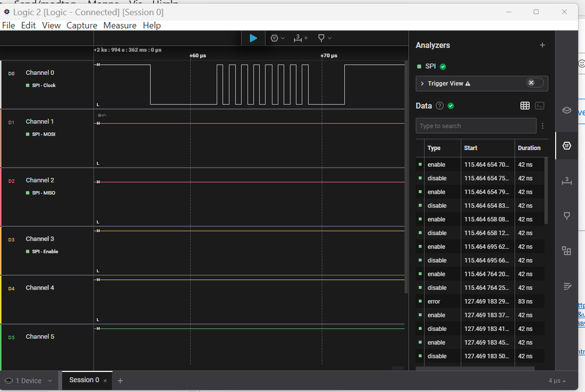This screenshot has width=585, height=392.
Task: Select the disable row starting 127.469 183 50
Action: 480,356
